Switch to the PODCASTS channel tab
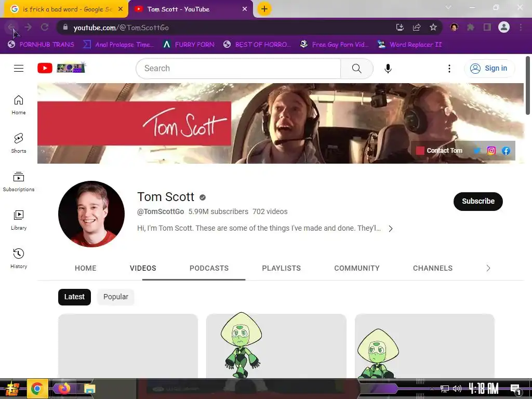Viewport: 532px width, 399px height. tap(209, 269)
